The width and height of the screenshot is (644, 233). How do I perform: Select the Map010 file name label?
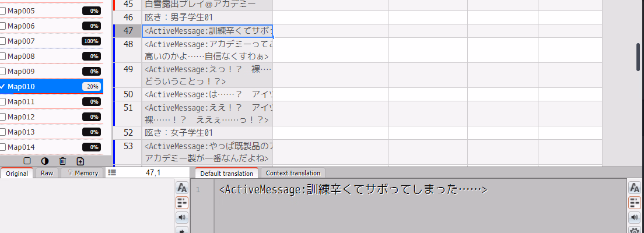[x=21, y=87]
